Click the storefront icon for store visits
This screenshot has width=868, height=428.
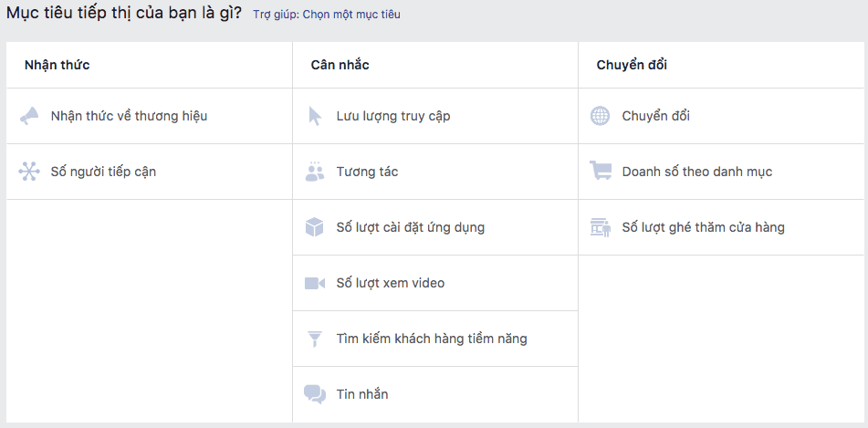[600, 227]
